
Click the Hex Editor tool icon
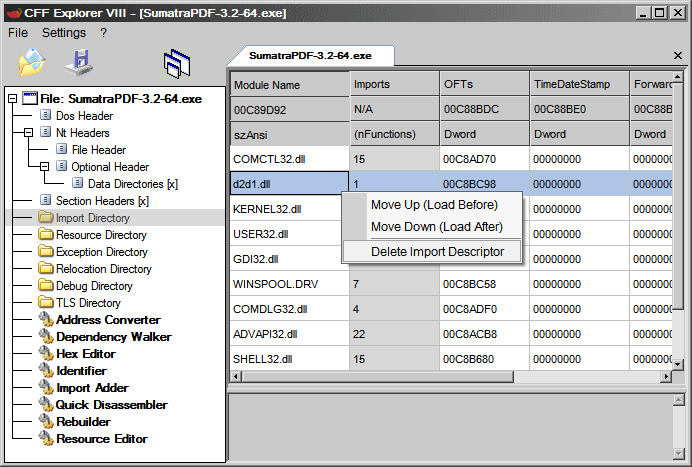45,354
